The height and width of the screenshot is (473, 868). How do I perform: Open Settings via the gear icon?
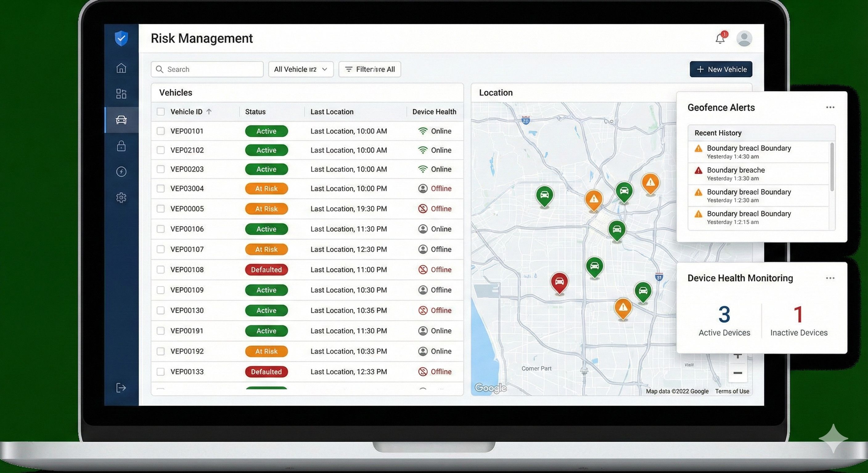pos(121,198)
